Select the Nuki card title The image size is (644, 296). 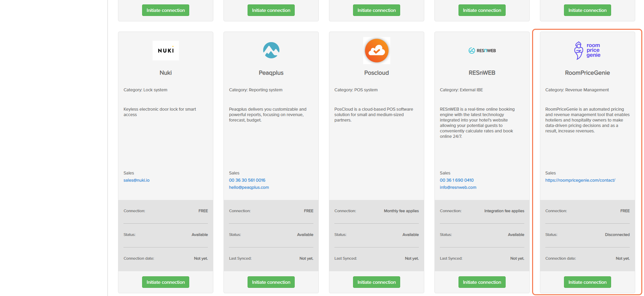click(165, 73)
